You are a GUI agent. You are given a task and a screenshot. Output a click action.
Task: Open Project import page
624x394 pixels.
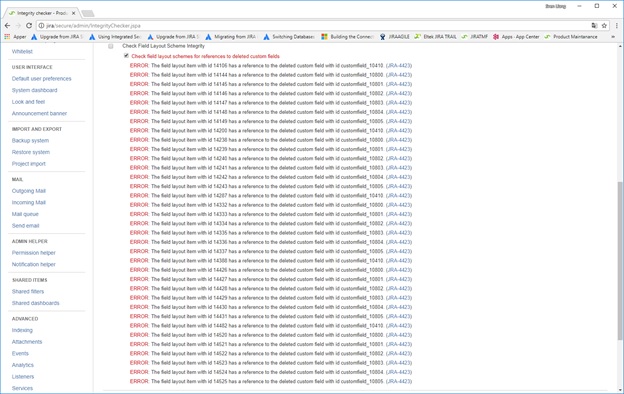[29, 164]
